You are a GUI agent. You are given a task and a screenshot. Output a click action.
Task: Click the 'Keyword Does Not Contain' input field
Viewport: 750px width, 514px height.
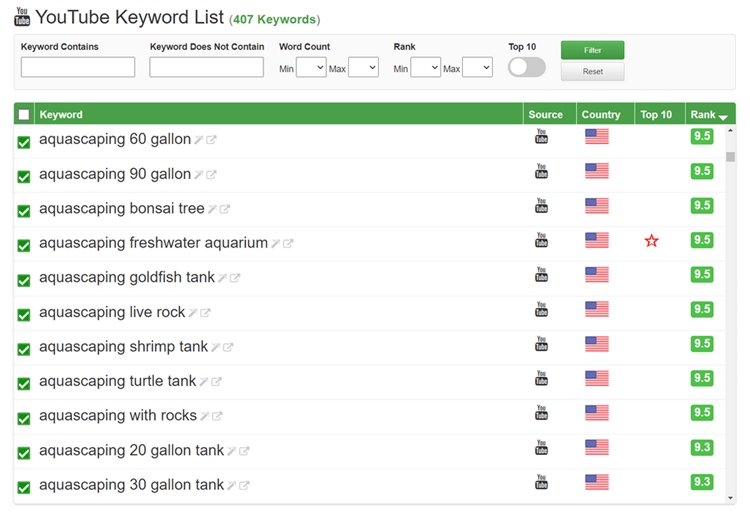point(206,67)
